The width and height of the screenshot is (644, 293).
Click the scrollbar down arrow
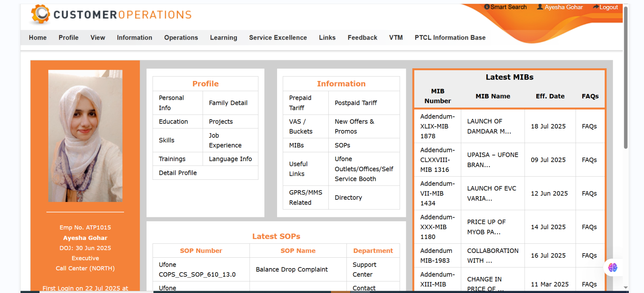tap(626, 287)
